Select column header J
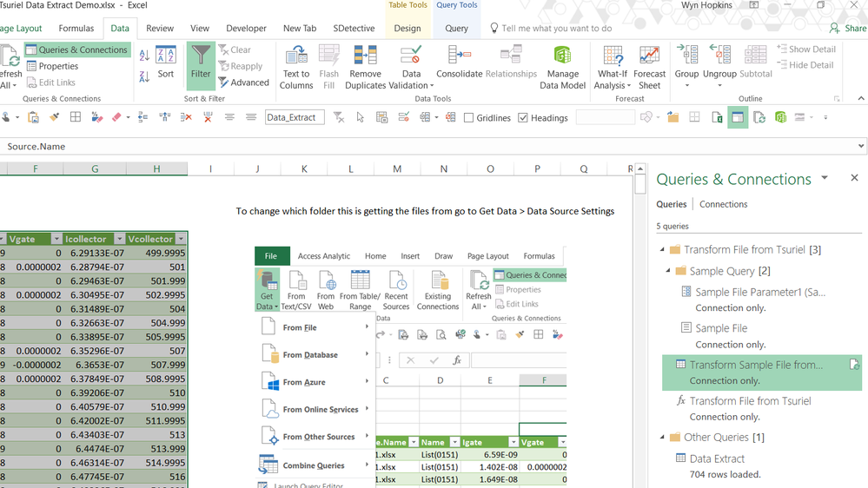 pos(257,168)
